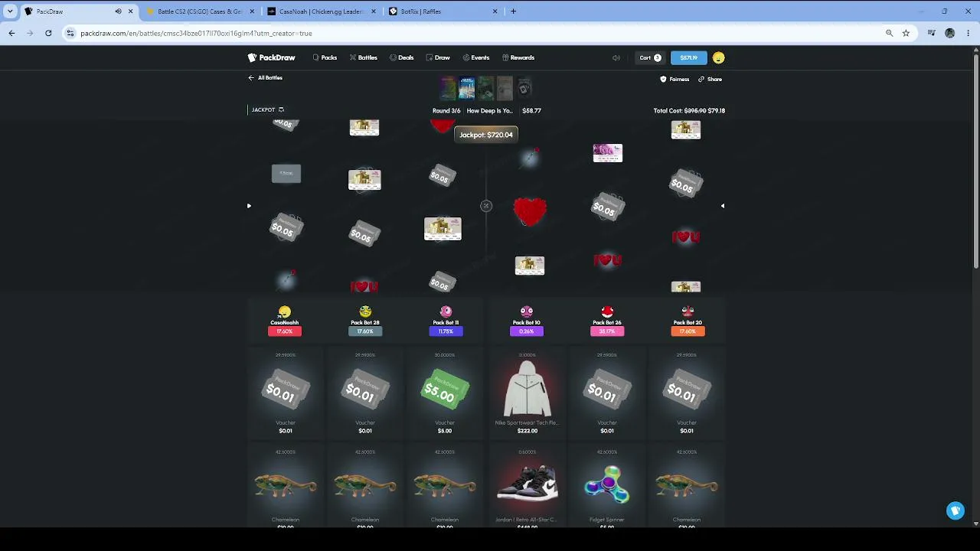Viewport: 980px width, 551px height.
Task: Click the blue $671.19 balance button
Action: click(x=688, y=57)
